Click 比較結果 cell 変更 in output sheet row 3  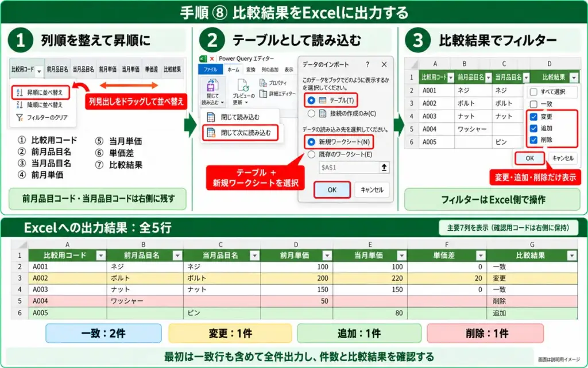pos(532,278)
